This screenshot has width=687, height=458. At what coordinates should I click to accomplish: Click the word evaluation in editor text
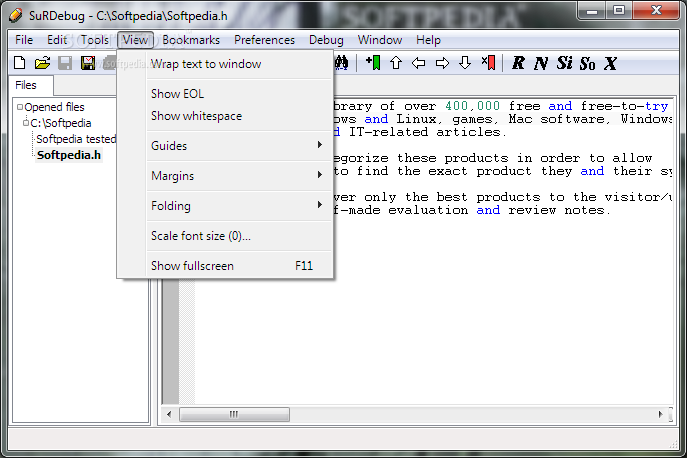click(428, 210)
